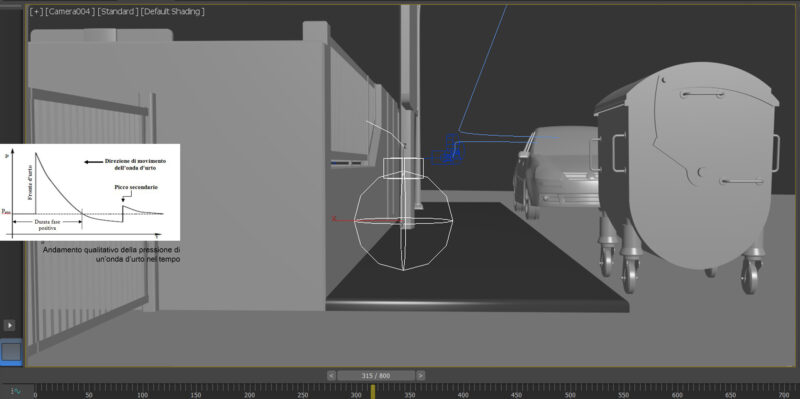Click the yellow current-frame marker on the track bar
800x399 pixels.
pyautogui.click(x=372, y=391)
